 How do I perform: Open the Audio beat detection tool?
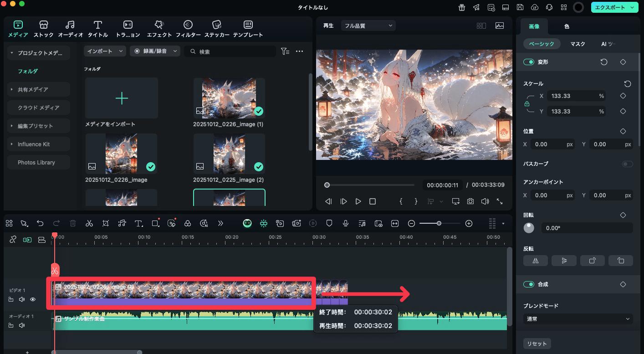coord(122,223)
